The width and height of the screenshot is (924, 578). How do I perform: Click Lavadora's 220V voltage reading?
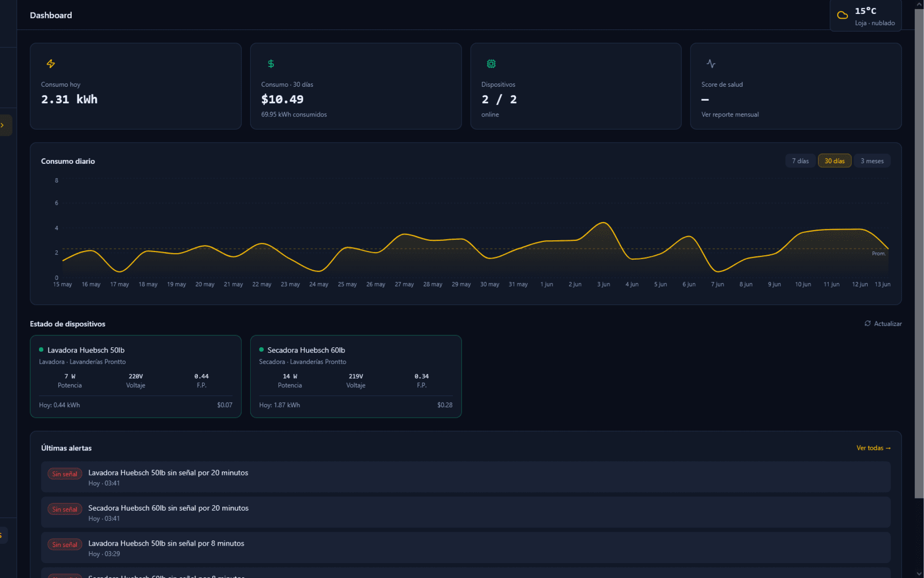click(136, 376)
